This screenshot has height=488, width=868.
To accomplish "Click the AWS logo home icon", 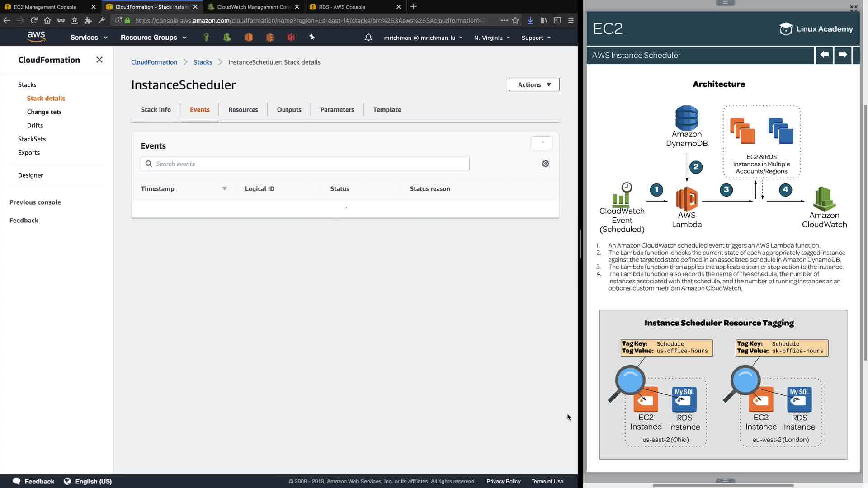I will click(36, 37).
